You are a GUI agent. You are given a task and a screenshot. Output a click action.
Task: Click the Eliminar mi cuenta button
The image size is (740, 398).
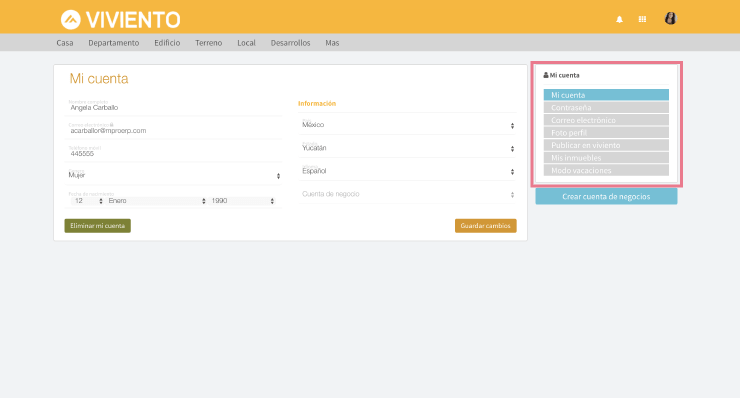98,226
